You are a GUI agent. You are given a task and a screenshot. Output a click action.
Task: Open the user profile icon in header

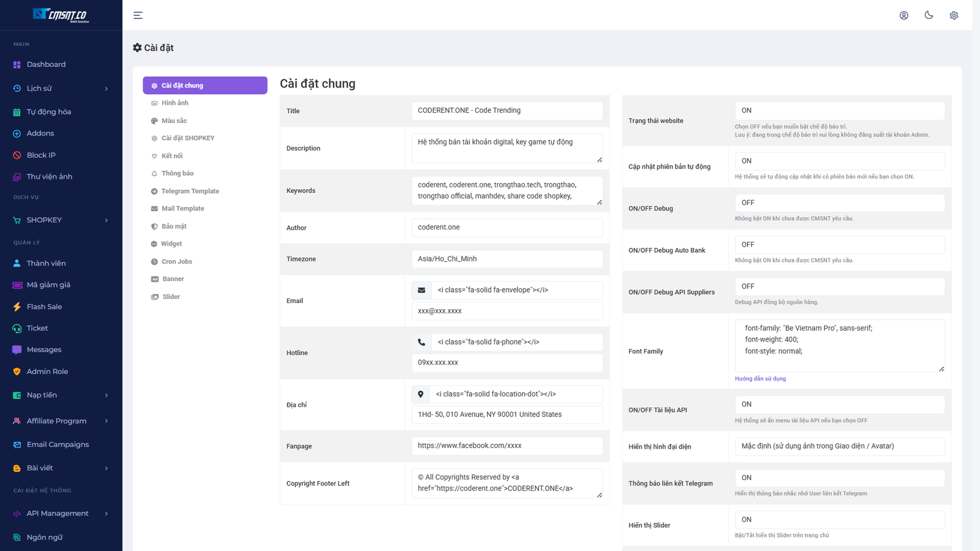(903, 15)
